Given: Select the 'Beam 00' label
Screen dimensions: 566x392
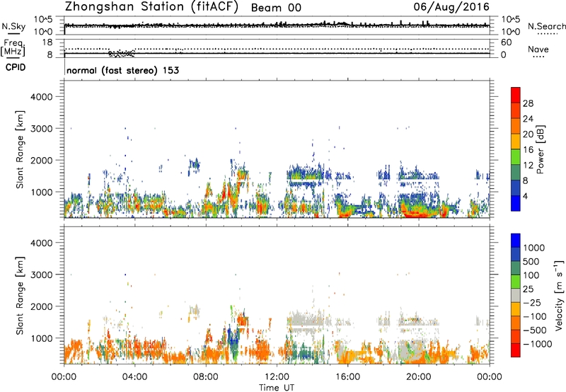Looking at the screenshot, I should (276, 8).
